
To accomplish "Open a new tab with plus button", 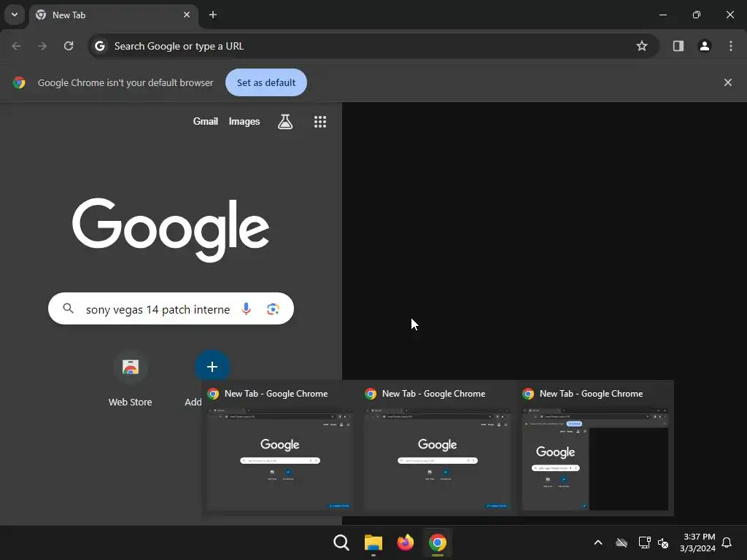I will 213,15.
